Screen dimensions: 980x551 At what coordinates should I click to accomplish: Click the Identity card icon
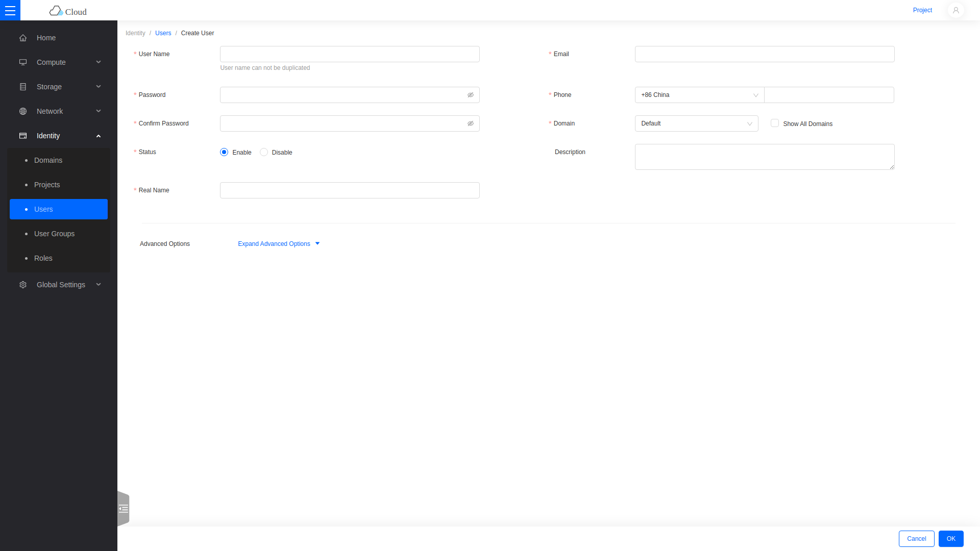(x=23, y=136)
